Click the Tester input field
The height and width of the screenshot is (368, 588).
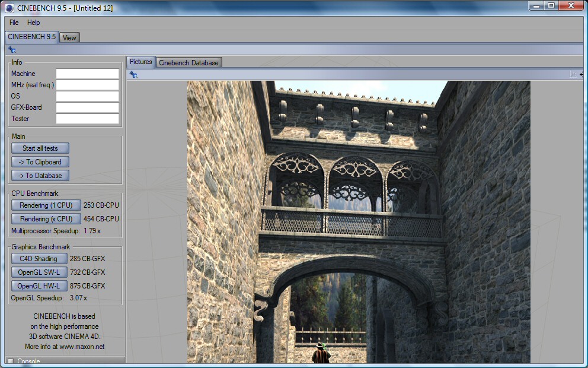(x=87, y=119)
